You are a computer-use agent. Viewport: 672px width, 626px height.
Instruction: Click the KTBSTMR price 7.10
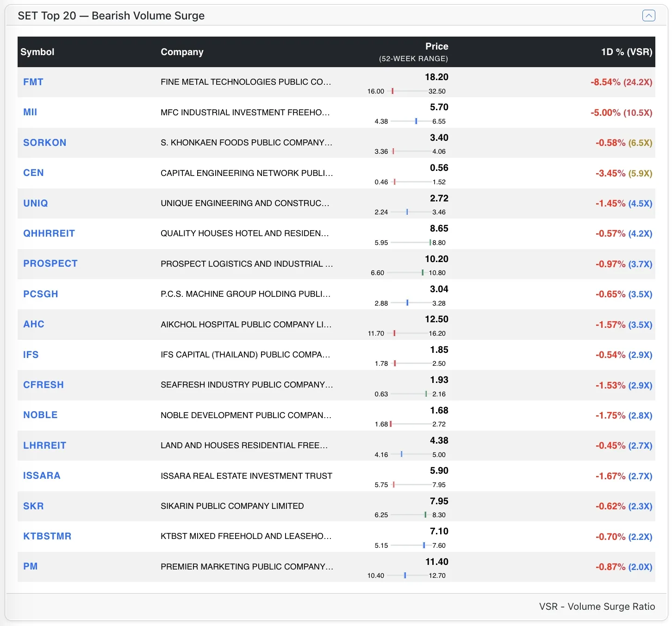tap(439, 531)
